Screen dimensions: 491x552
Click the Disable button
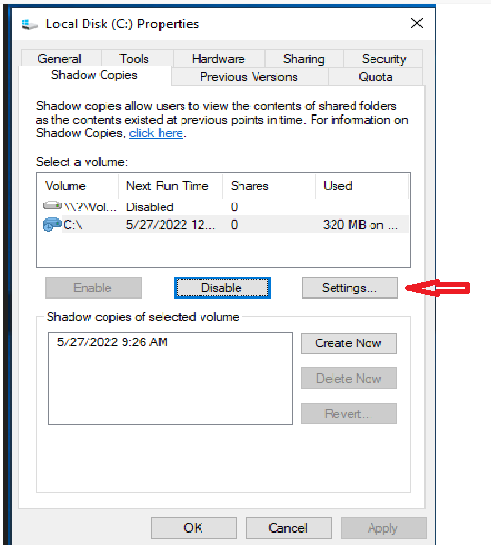[x=222, y=288]
